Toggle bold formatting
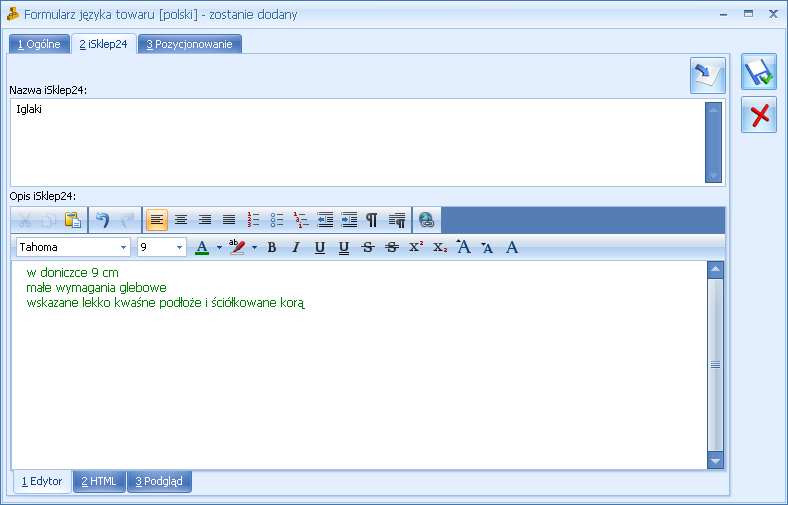 [x=272, y=247]
